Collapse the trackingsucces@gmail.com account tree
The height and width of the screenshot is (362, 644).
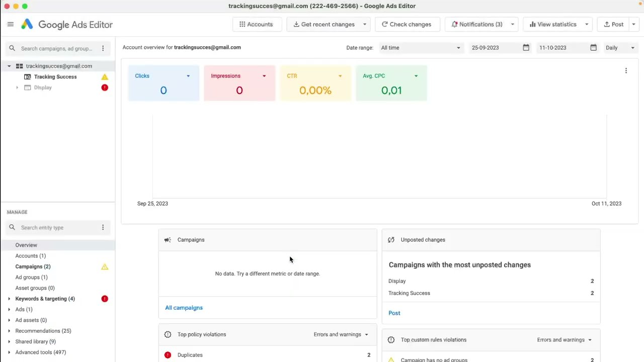(9, 66)
